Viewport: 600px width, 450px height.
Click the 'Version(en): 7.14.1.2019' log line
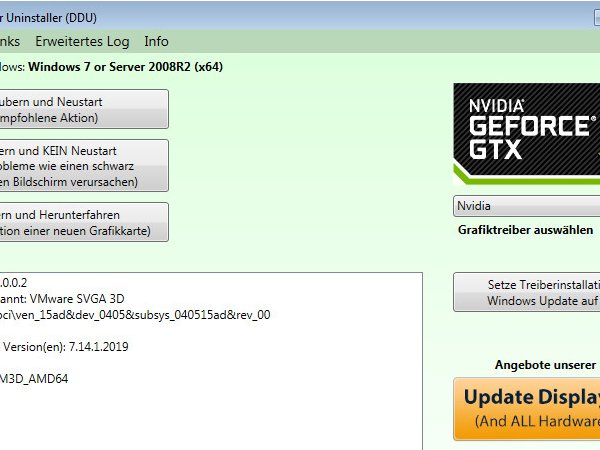(65, 347)
